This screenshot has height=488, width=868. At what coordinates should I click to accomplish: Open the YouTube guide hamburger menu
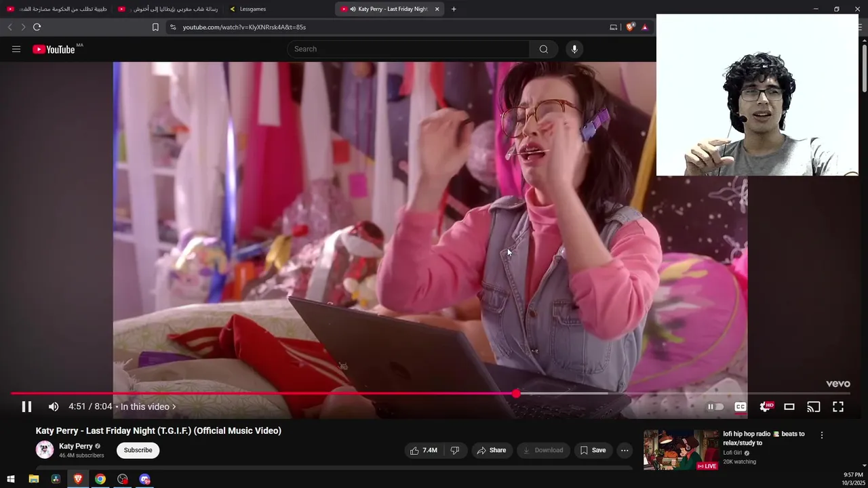(16, 49)
